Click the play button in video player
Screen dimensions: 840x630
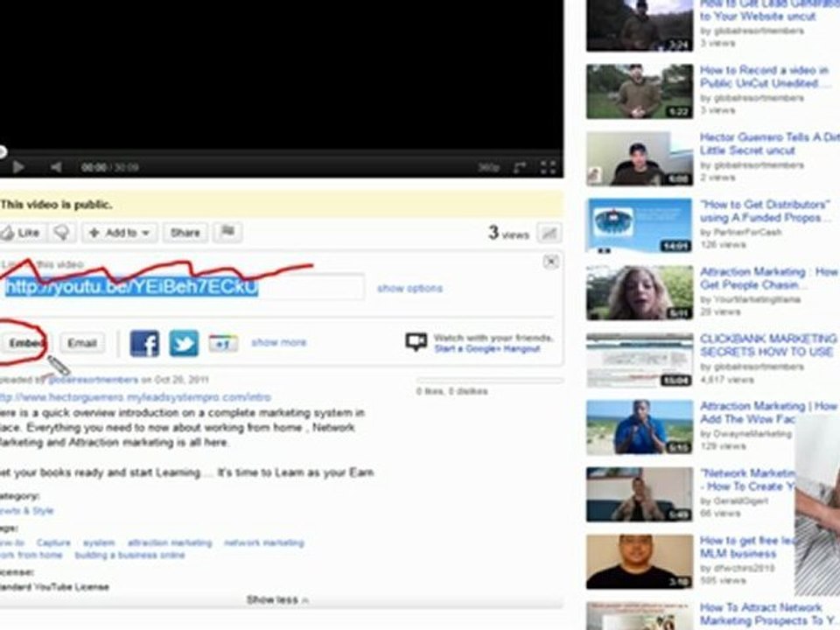tap(17, 167)
